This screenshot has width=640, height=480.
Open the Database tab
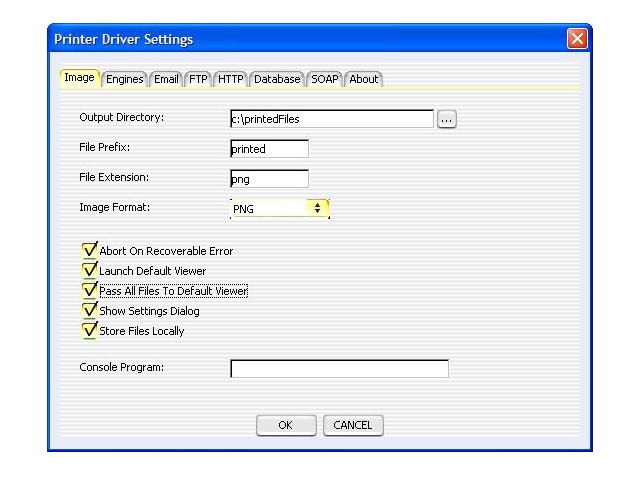(277, 79)
